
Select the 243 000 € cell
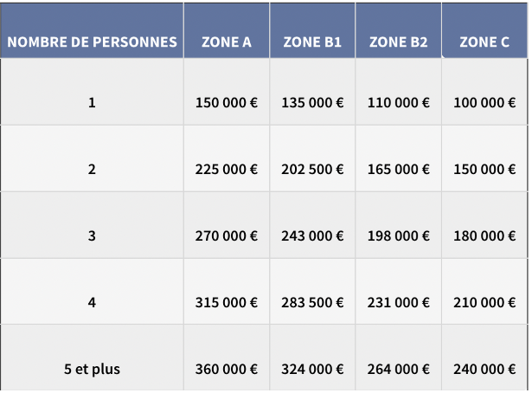pos(312,235)
